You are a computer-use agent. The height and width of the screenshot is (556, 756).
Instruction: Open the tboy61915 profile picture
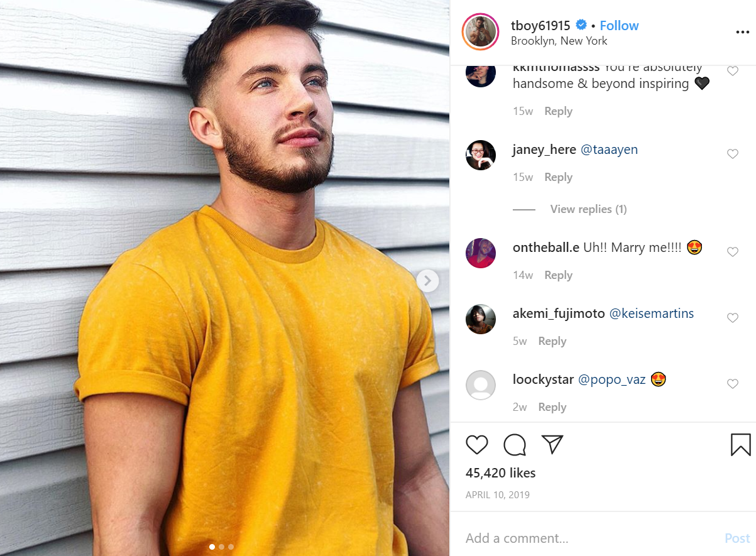[480, 31]
